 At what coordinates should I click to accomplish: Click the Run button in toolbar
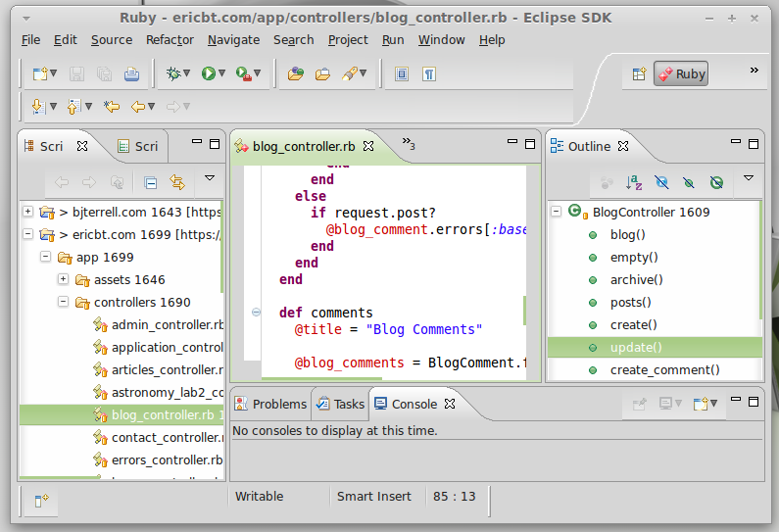point(209,73)
